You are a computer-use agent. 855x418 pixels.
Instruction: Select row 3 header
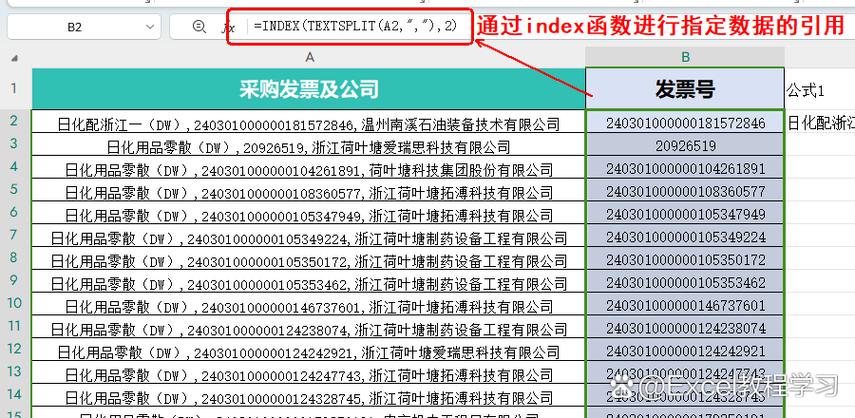coord(14,143)
